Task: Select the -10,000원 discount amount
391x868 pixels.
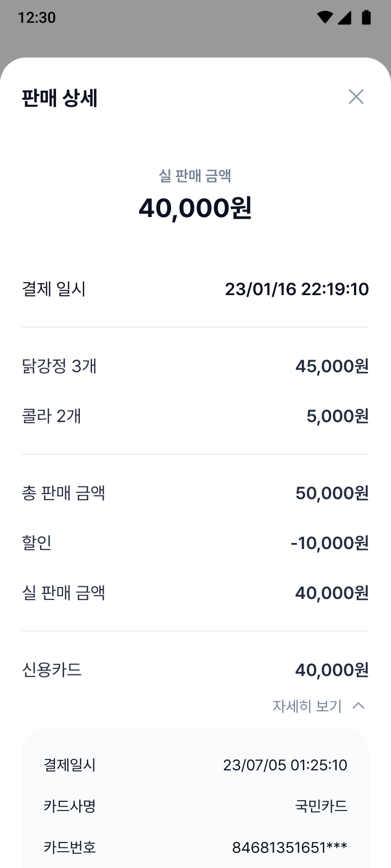Action: 330,543
